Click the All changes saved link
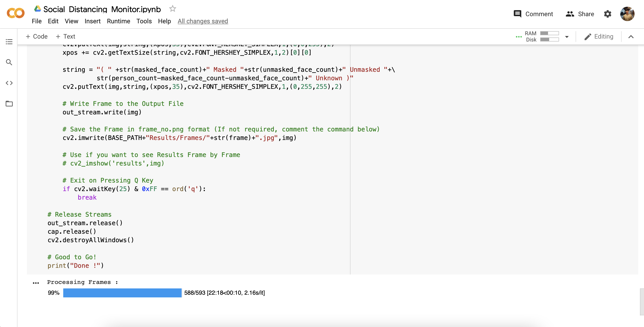The height and width of the screenshot is (327, 644). 203,21
